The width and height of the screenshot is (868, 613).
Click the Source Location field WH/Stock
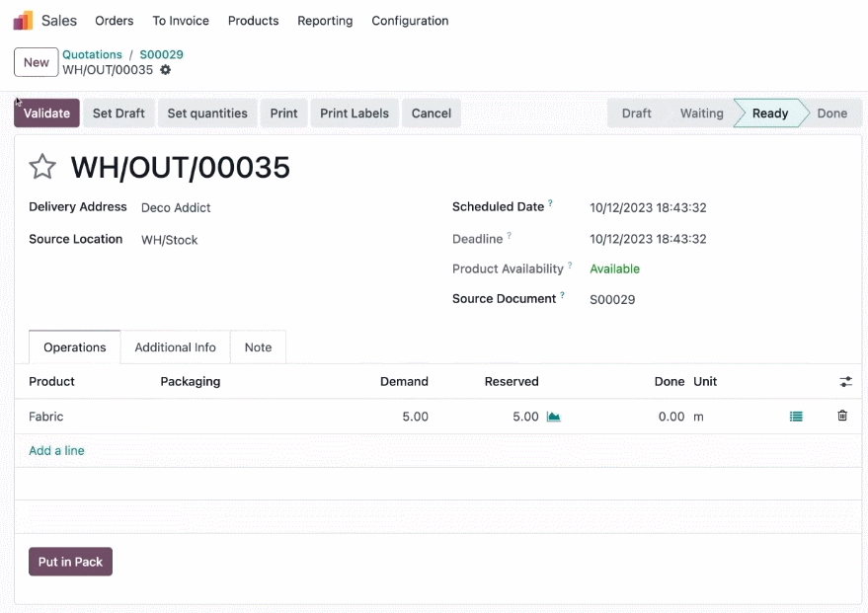click(170, 240)
